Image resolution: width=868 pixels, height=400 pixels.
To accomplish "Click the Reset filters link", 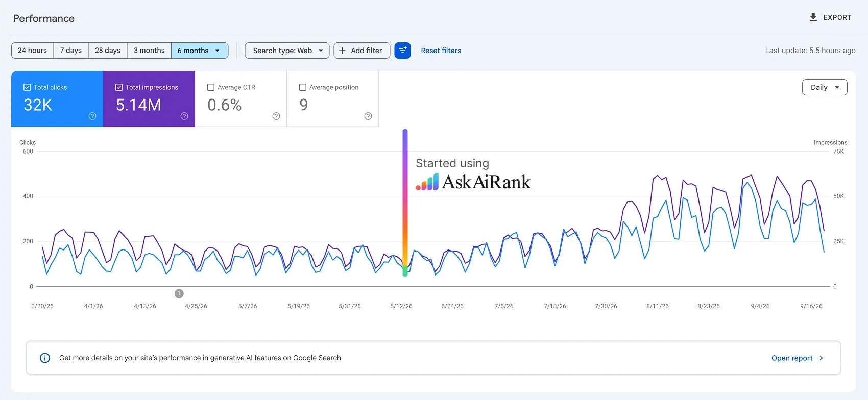I will pyautogui.click(x=441, y=51).
